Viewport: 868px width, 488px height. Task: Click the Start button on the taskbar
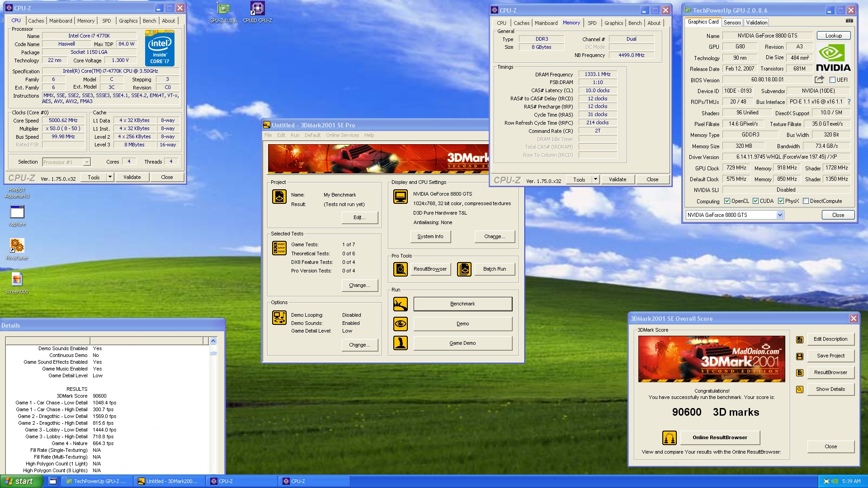(x=21, y=481)
